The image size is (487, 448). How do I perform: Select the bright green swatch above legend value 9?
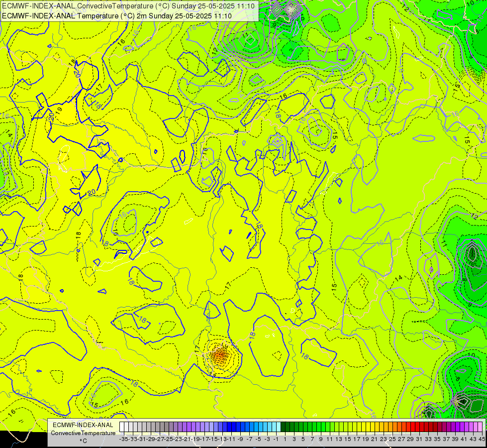pyautogui.click(x=319, y=427)
